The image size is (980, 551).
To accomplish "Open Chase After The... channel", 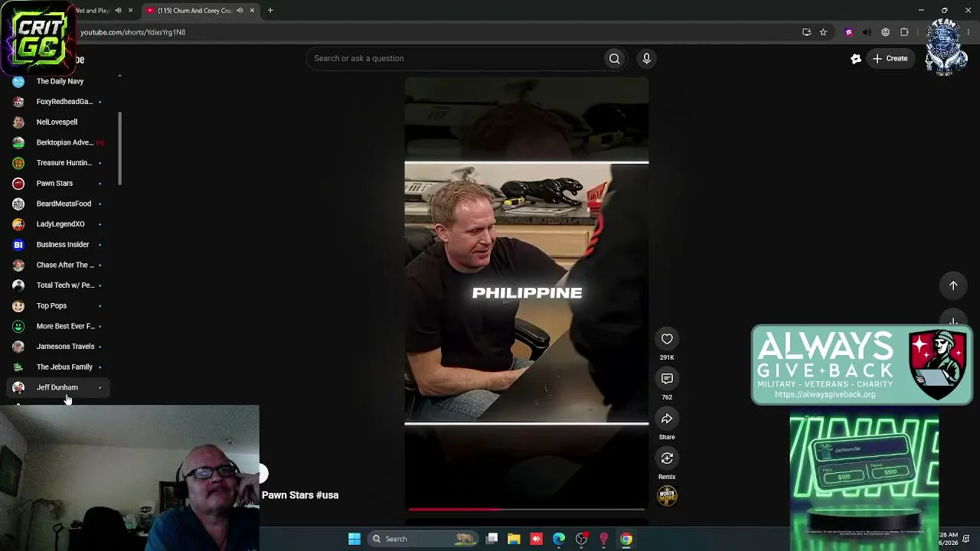I will tap(60, 265).
